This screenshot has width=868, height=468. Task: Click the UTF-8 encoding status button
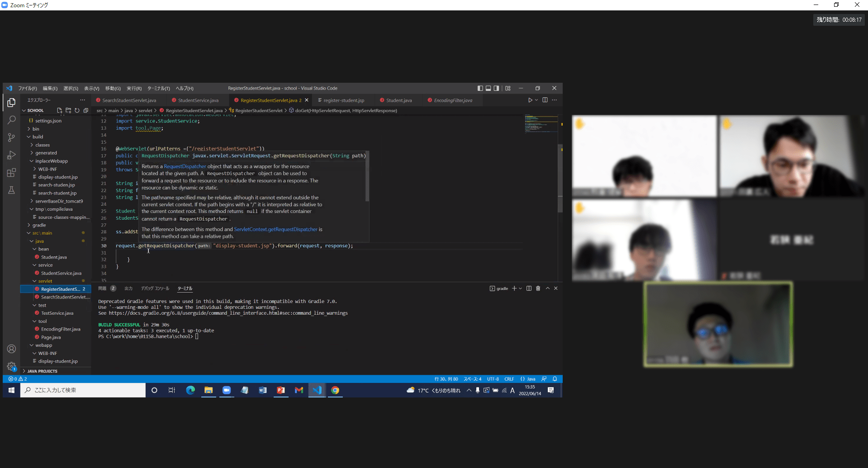(x=493, y=379)
